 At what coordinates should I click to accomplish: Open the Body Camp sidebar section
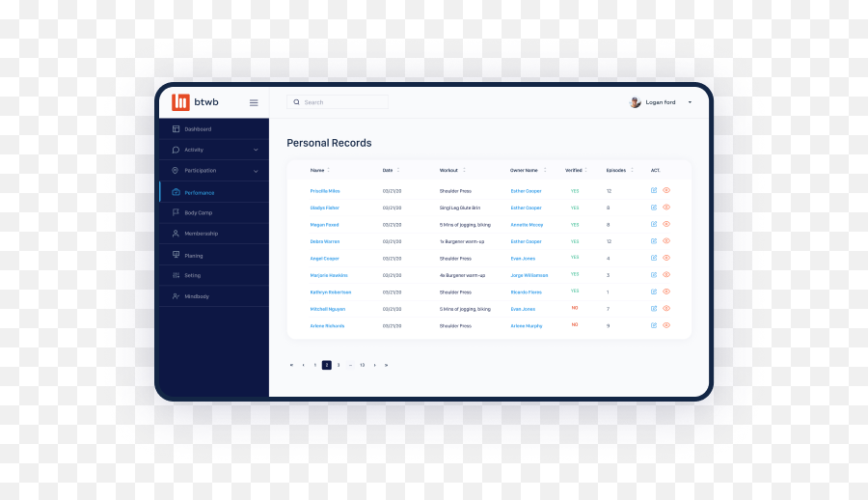214,213
